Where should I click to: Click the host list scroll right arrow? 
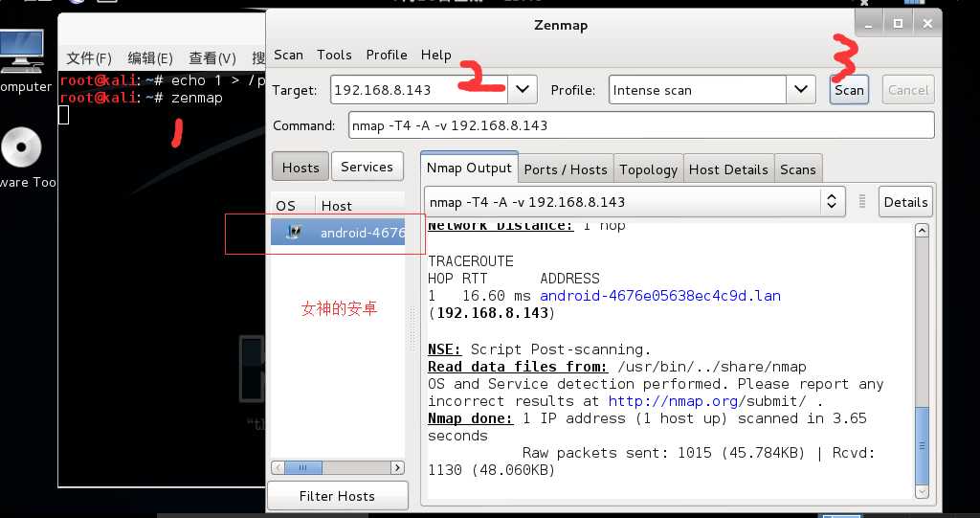[x=397, y=467]
